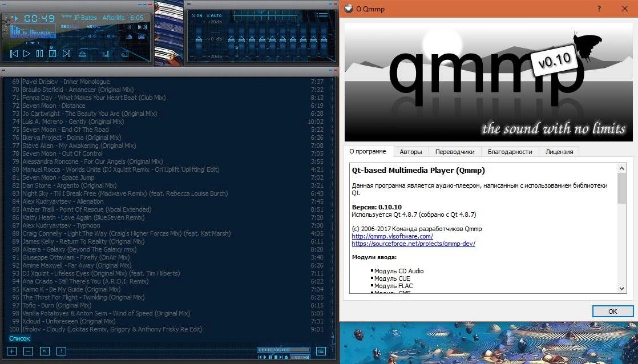Image resolution: width=638 pixels, height=364 pixels.
Task: Toggle the equalizer ON switch
Action: click(197, 15)
